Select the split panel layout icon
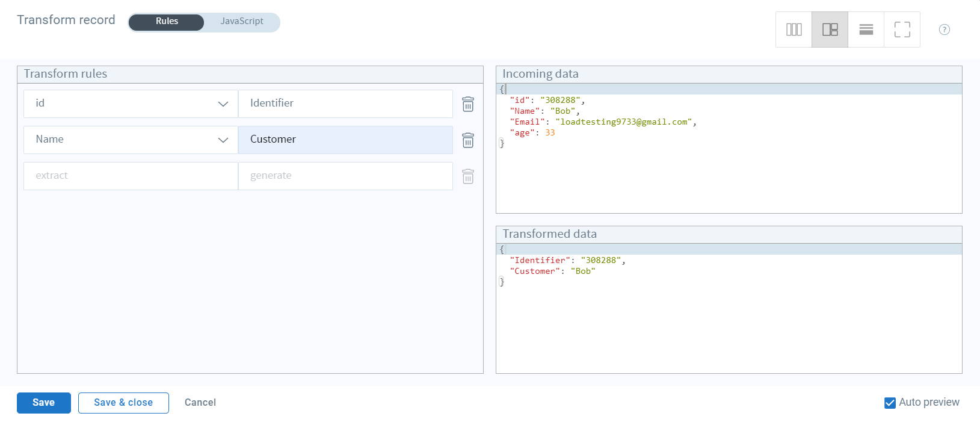This screenshot has height=431, width=980. coord(830,29)
